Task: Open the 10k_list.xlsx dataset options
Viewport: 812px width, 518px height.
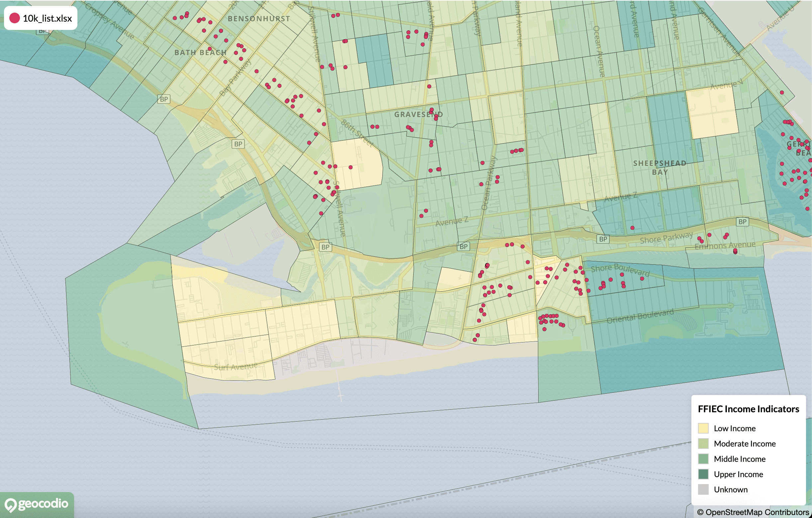Action: point(47,19)
